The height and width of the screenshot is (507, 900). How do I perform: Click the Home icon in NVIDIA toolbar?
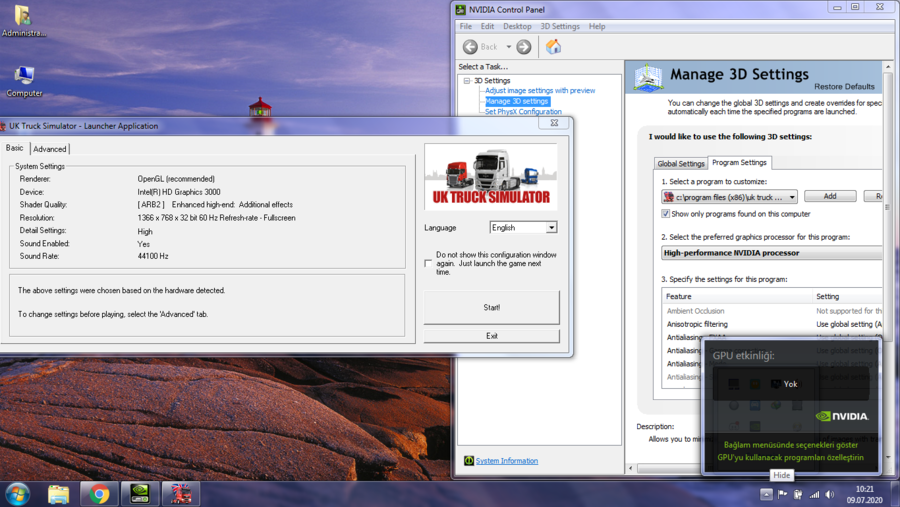point(553,47)
